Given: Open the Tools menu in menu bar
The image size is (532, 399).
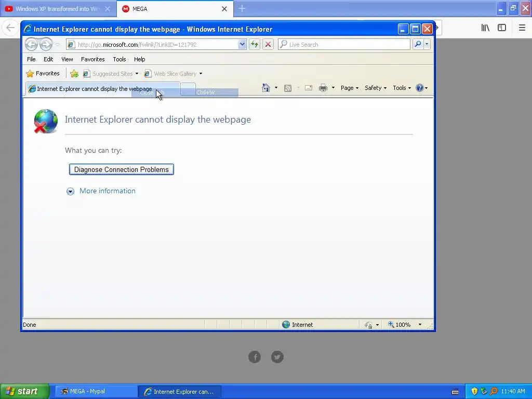Looking at the screenshot, I should (x=119, y=59).
